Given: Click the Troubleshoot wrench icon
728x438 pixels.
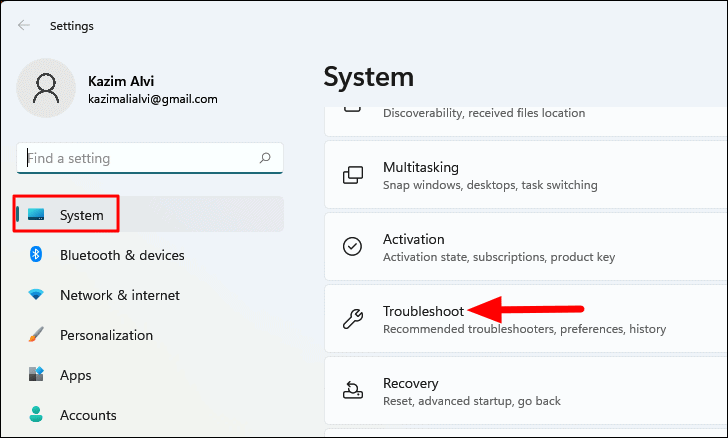Looking at the screenshot, I should [353, 319].
